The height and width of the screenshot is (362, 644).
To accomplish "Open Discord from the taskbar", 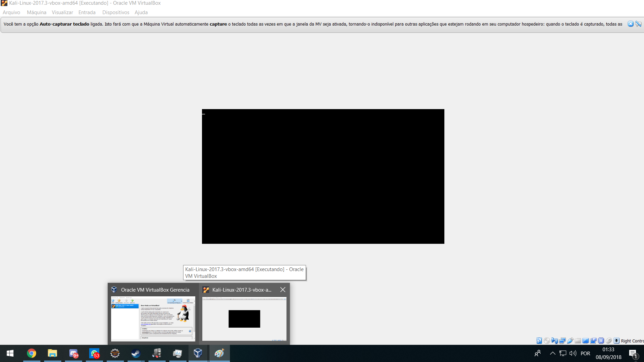I will pos(73,353).
